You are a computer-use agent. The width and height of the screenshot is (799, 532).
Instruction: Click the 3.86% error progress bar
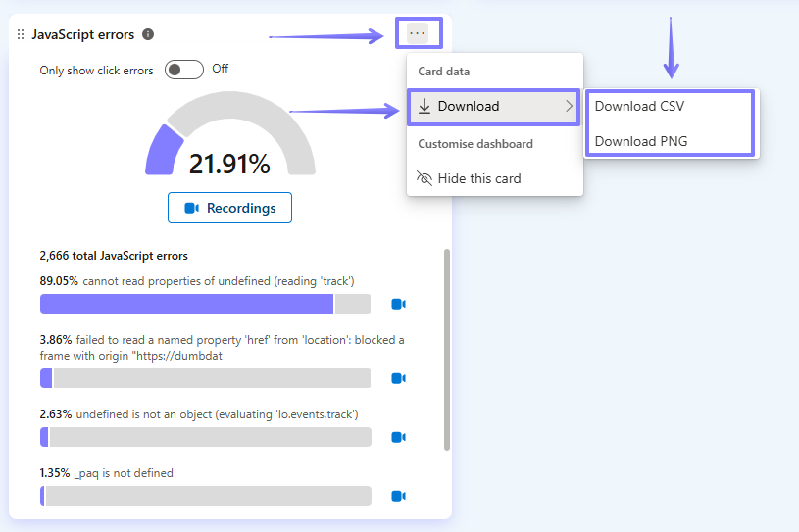(205, 378)
